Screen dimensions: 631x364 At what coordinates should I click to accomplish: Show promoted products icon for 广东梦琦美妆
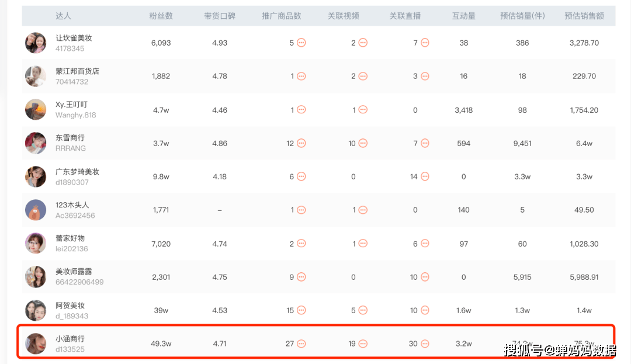coord(301,176)
